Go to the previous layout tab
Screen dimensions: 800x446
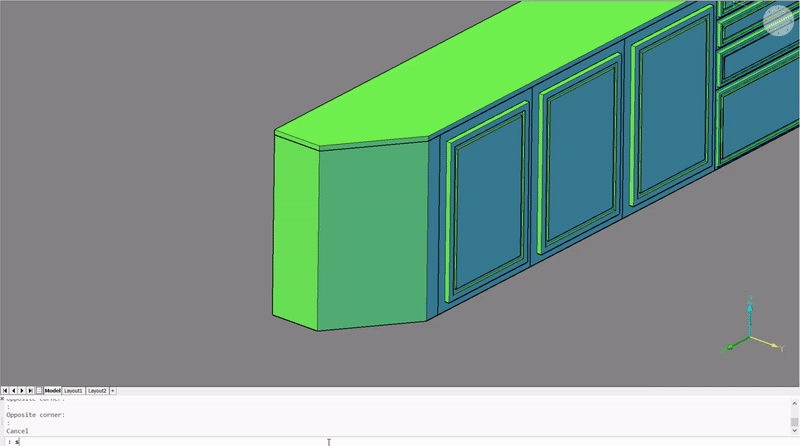coord(13,390)
